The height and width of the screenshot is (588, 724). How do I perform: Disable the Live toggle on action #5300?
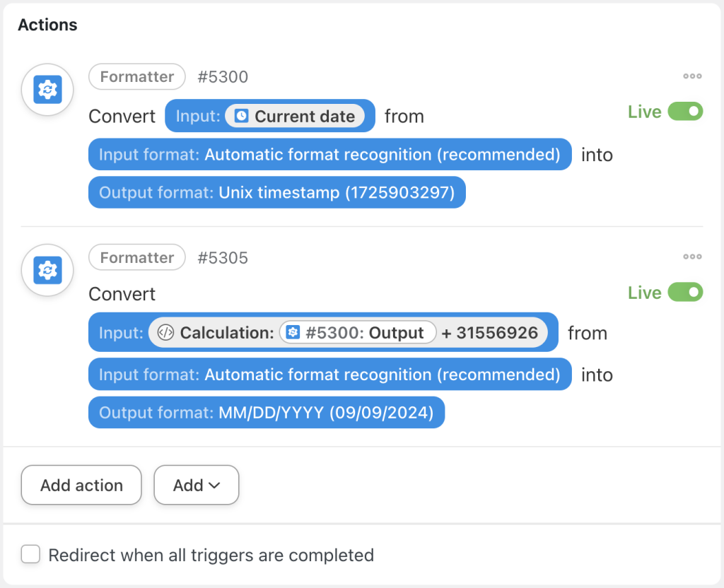[x=687, y=112]
